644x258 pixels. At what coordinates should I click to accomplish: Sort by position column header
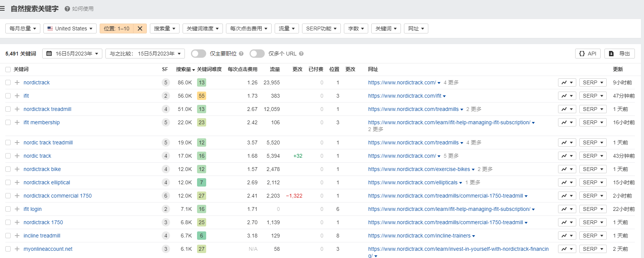(334, 69)
